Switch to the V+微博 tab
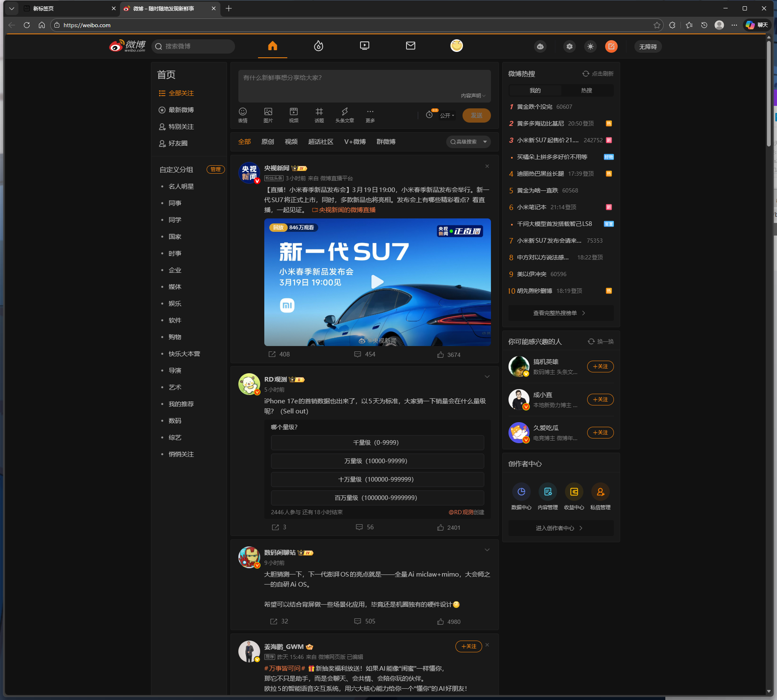Screen dimensions: 777x700 tap(355, 142)
